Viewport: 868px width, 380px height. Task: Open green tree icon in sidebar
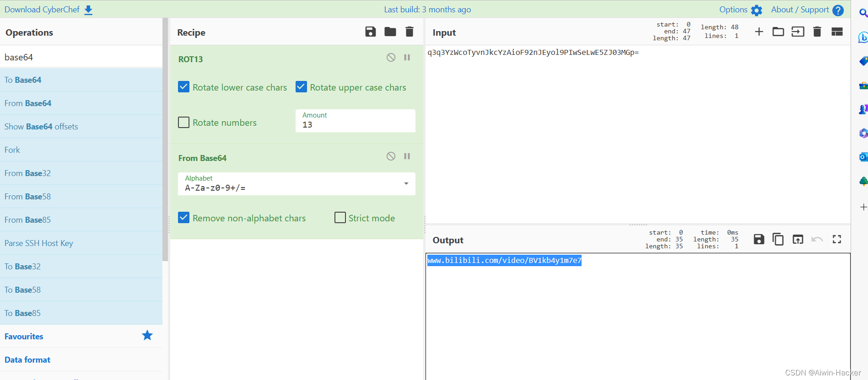[x=863, y=181]
